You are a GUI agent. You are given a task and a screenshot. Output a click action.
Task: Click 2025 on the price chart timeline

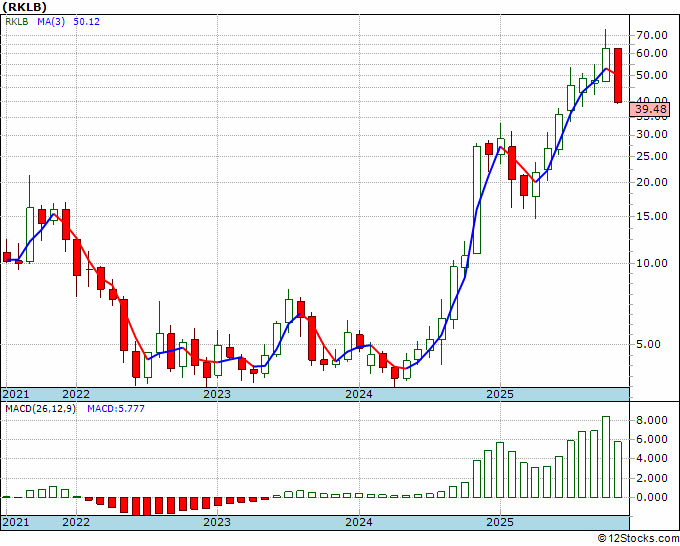coord(500,394)
